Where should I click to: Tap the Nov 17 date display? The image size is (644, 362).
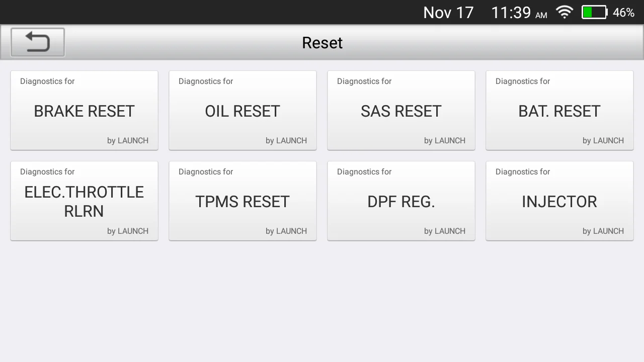(x=448, y=12)
